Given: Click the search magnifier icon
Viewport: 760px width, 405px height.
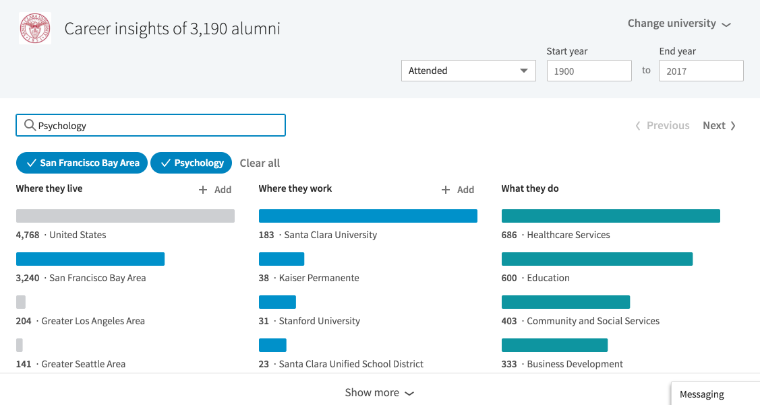Looking at the screenshot, I should coord(30,125).
